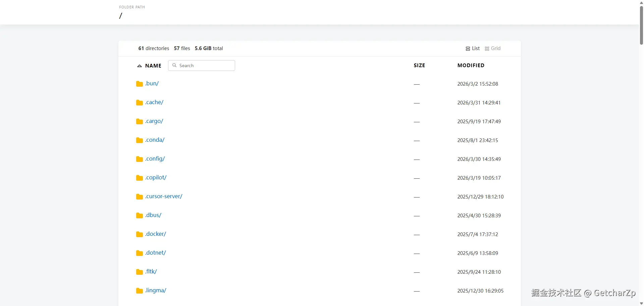The height and width of the screenshot is (306, 644).
Task: Open the .docker/ directory link
Action: [x=156, y=234]
